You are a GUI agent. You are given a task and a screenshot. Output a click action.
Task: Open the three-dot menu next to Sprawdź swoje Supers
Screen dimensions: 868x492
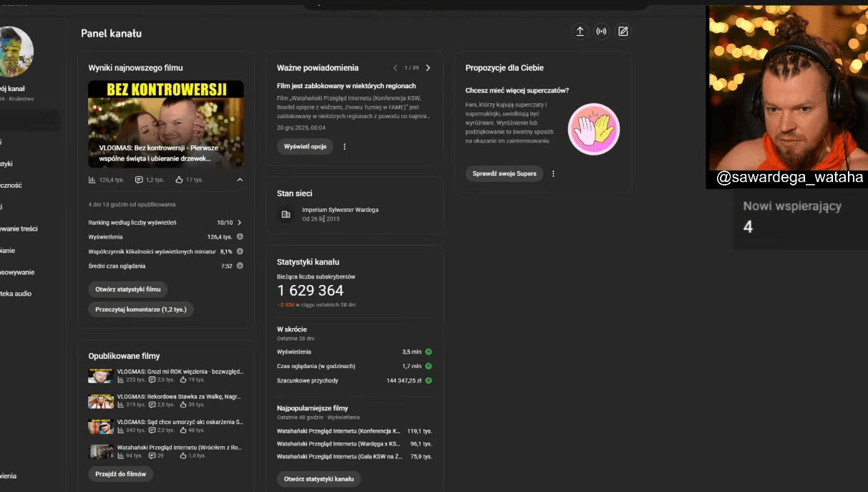pos(553,173)
